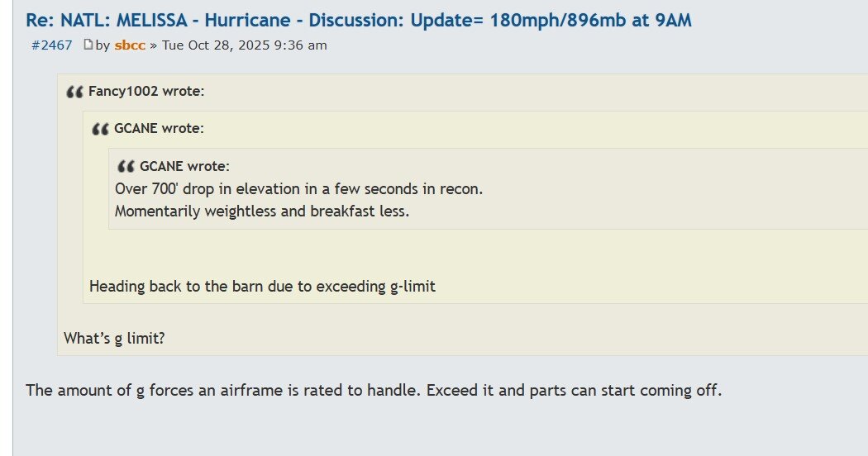Viewport: 868px width, 456px height.
Task: Click the quote icon of the outer GCANE quote
Action: [100, 129]
